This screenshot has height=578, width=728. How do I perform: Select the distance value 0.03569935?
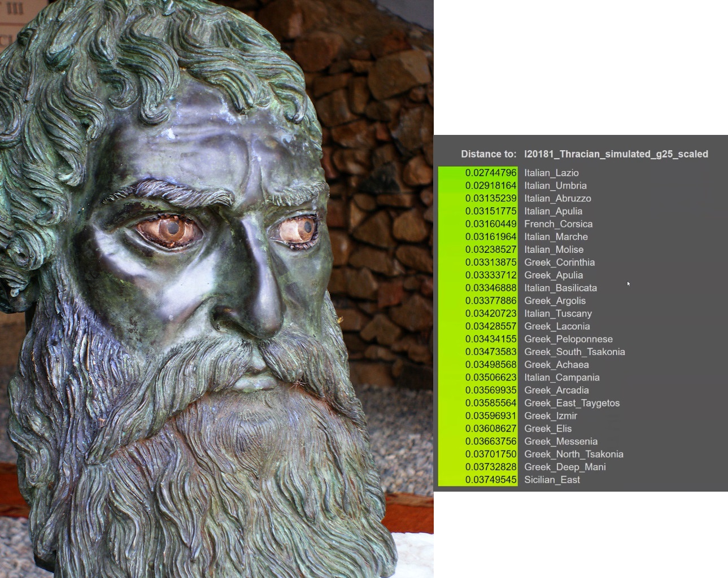pos(491,390)
